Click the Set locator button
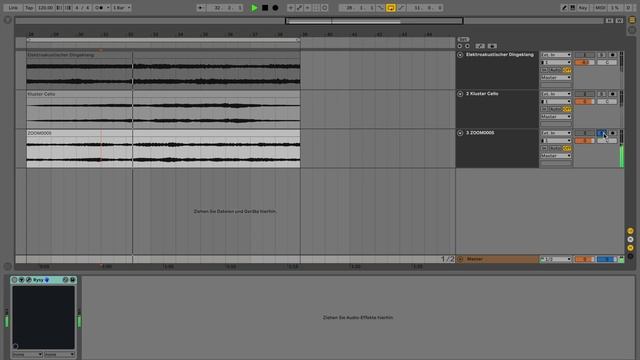This screenshot has height=360, width=640. point(463,40)
